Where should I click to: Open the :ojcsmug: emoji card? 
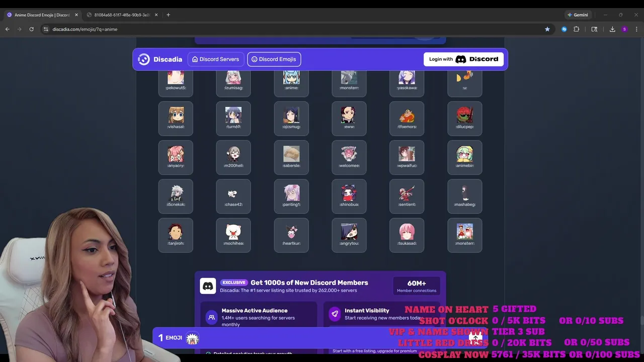coord(291,119)
